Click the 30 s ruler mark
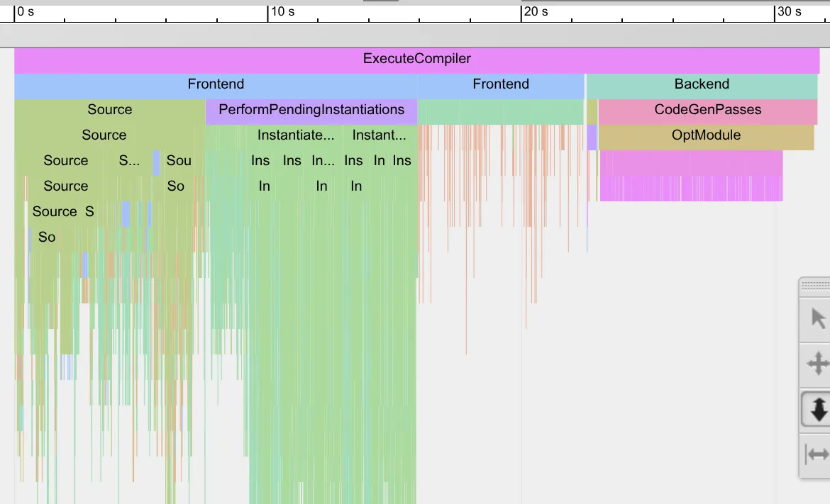 point(790,11)
